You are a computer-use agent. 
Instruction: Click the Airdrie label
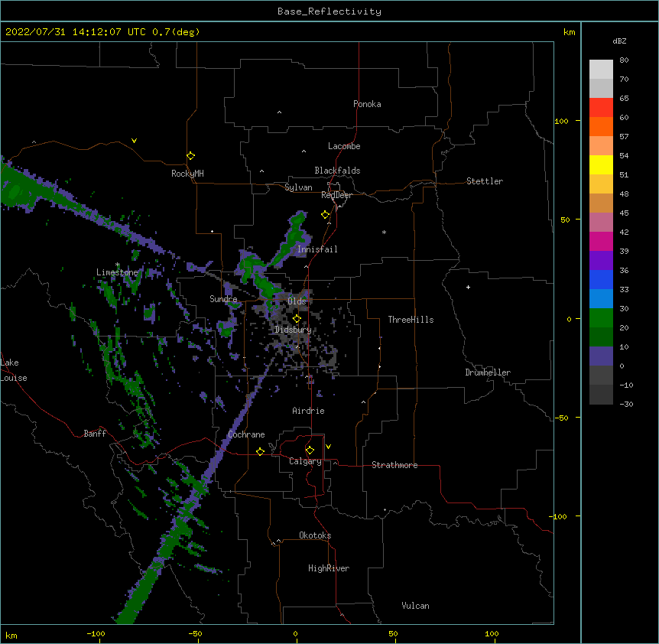[x=308, y=411]
